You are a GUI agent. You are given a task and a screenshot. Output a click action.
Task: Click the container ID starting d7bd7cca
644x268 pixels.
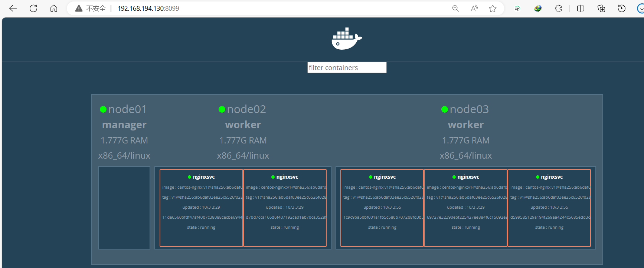point(286,217)
